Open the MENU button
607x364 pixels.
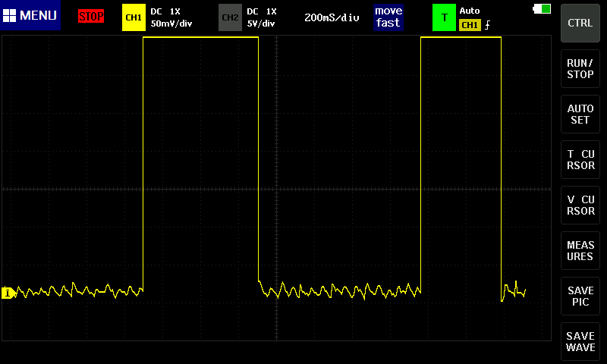(30, 15)
